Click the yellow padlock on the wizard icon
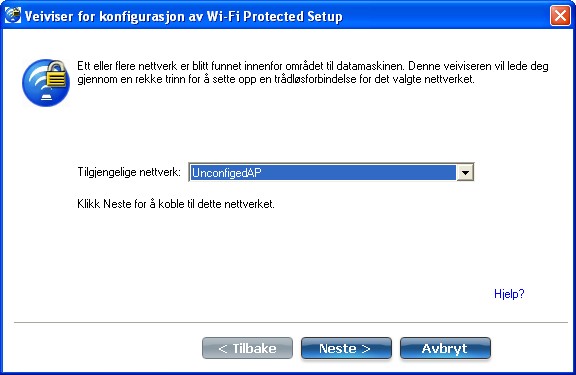 pos(57,75)
